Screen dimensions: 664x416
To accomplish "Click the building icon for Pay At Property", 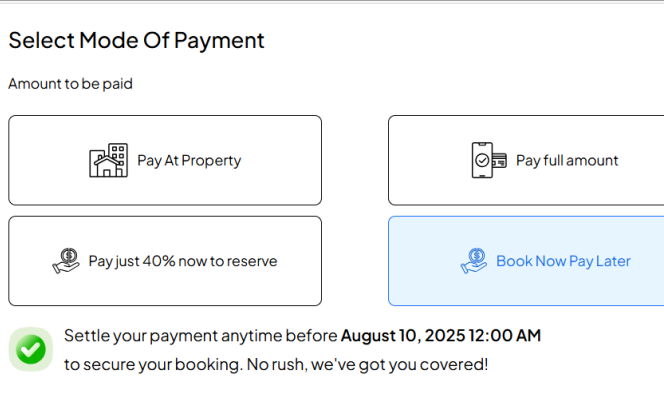I will coord(108,160).
